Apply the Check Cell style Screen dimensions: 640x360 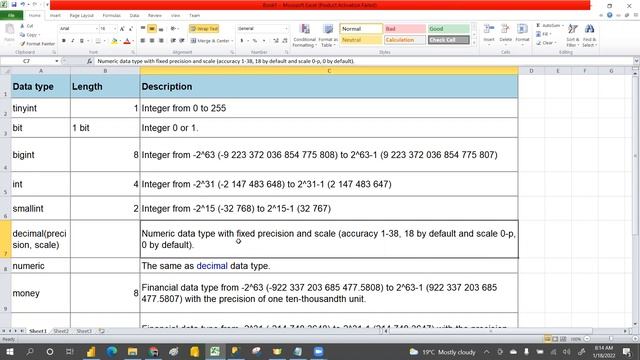(449, 40)
